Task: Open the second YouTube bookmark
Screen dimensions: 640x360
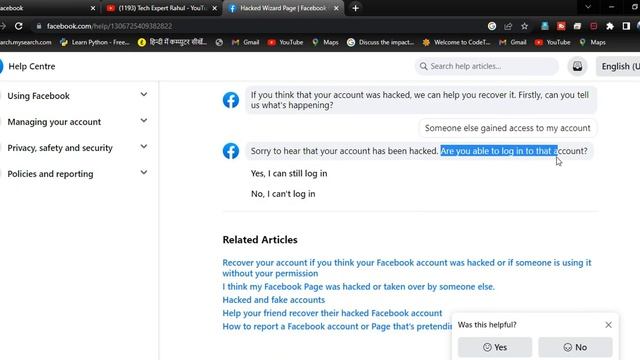Action: 553,42
